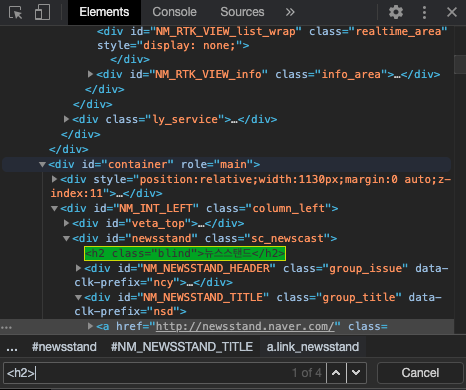Open the three-dot customize menu
466x390 pixels.
424,12
